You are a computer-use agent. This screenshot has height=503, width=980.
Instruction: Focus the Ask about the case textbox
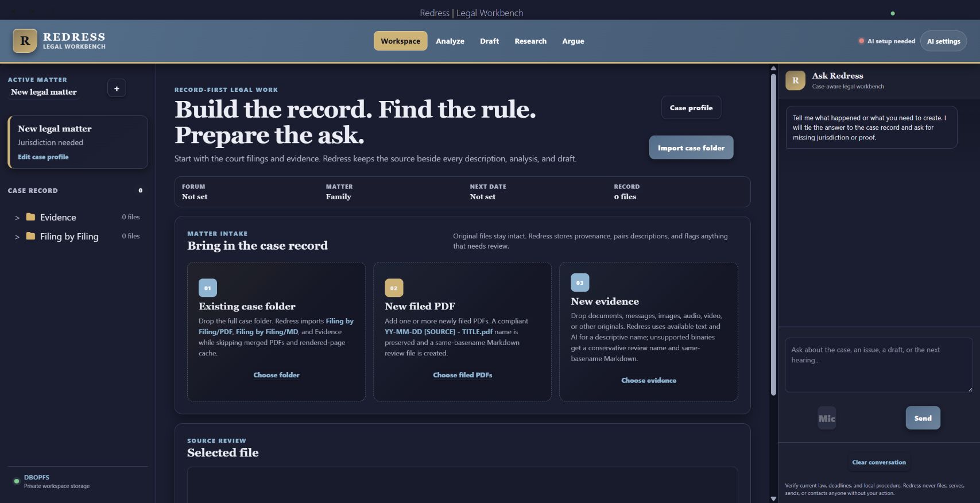coord(879,365)
